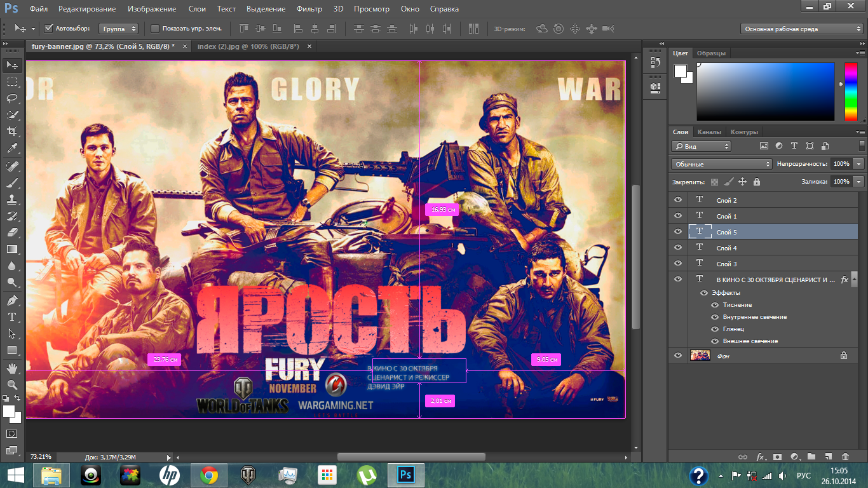This screenshot has height=488, width=868.
Task: Open the Файл menu
Action: click(38, 9)
